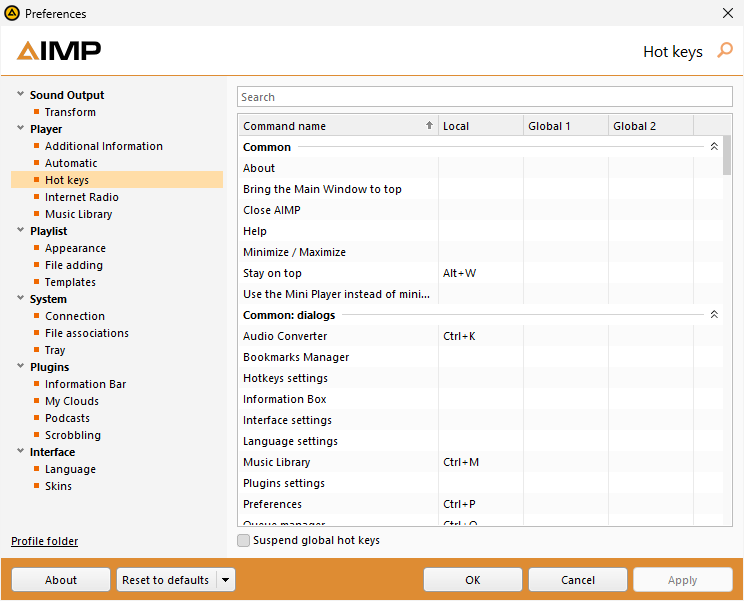
Task: Click the Ctrl+M local hotkey cell
Action: (481, 462)
